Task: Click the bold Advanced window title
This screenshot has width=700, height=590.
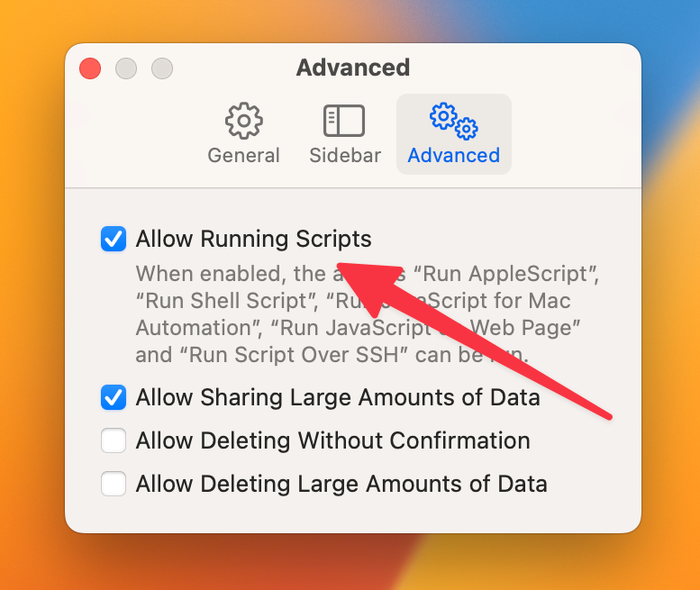Action: (x=352, y=68)
